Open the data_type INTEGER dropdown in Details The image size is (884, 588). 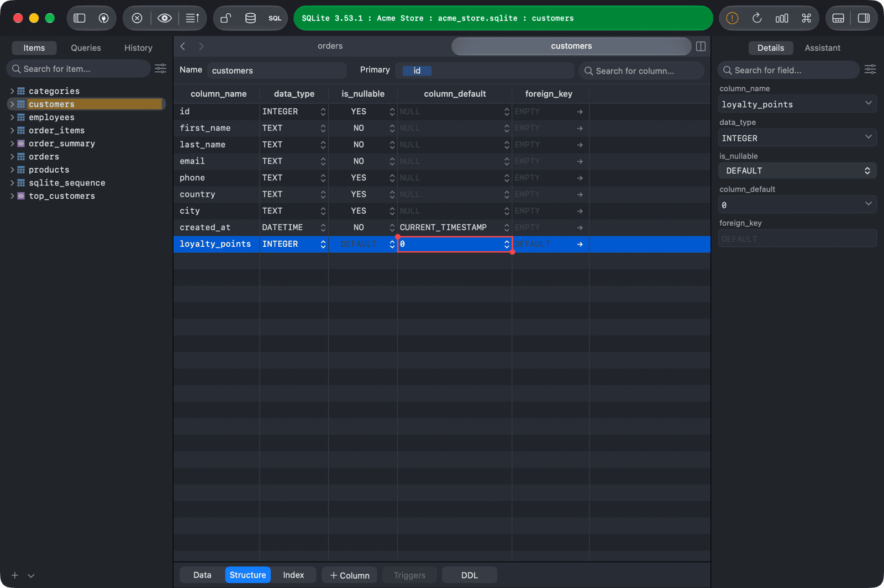(x=868, y=137)
